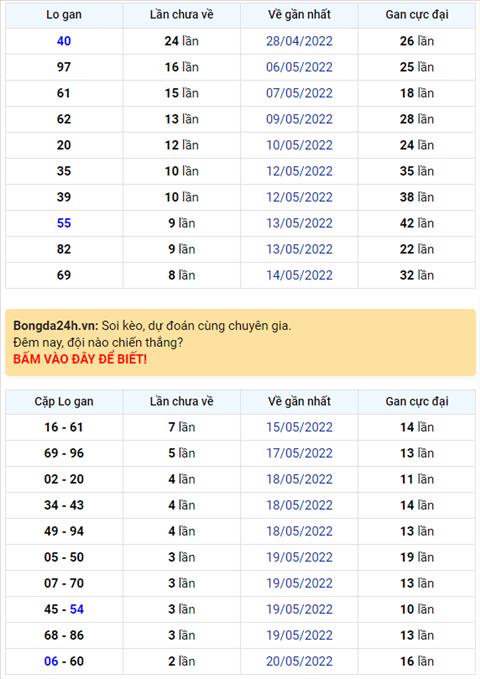Click the red "BẤM VÀO ĐÂY ĐỂ BIẾT!" link
Screen dimensions: 480x679
[x=80, y=359]
